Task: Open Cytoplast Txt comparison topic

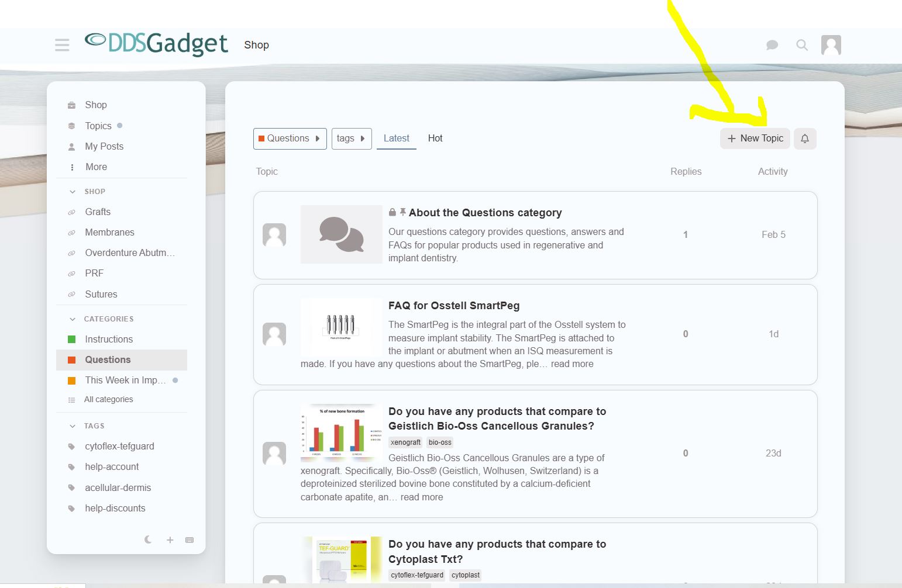Action: (x=497, y=552)
